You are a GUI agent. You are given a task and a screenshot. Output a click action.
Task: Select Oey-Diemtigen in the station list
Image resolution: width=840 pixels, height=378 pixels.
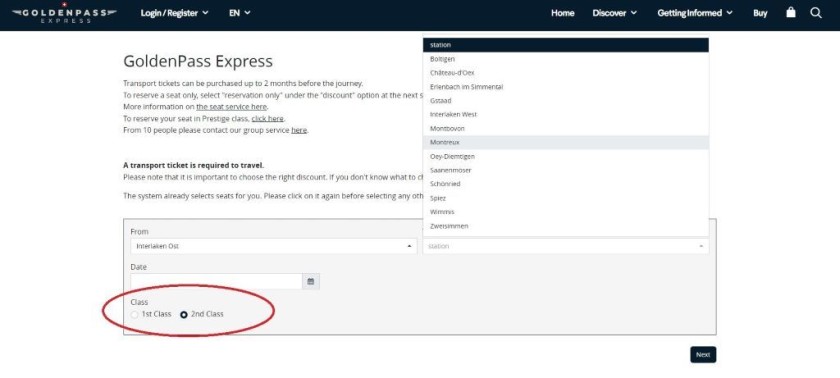566,156
